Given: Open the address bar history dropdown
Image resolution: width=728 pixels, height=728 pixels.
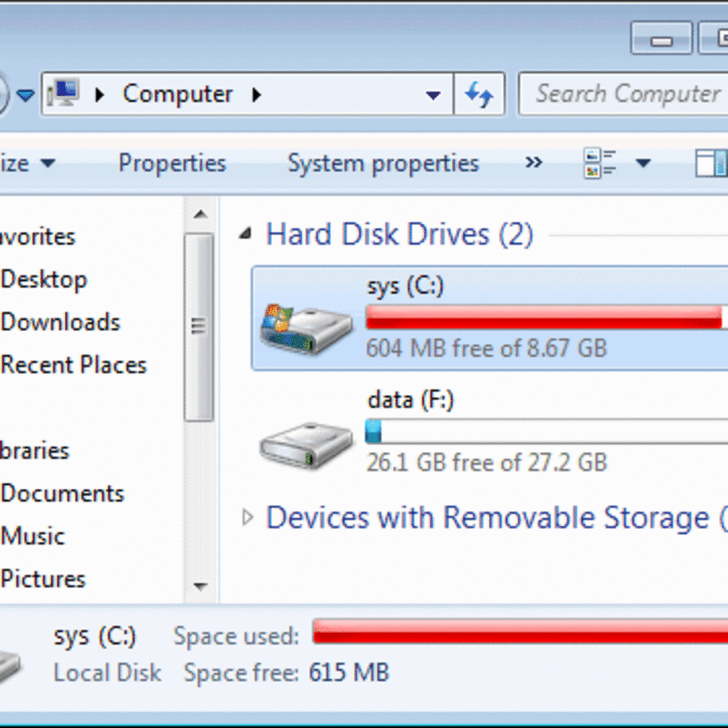Looking at the screenshot, I should point(433,95).
